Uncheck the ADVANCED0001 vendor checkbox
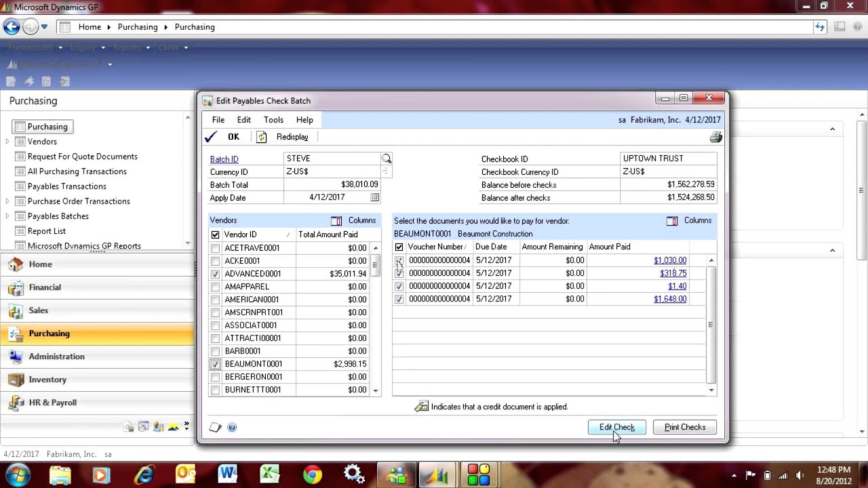The image size is (868, 488). tap(215, 274)
